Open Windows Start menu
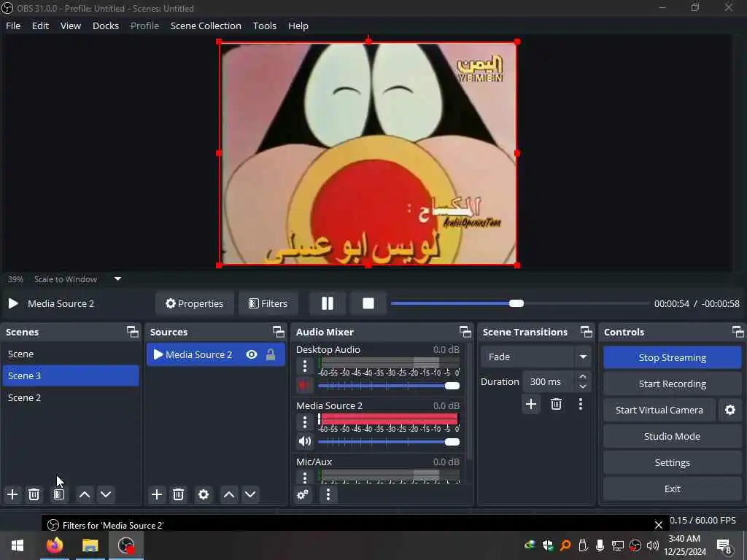This screenshot has width=747, height=560. tap(18, 545)
